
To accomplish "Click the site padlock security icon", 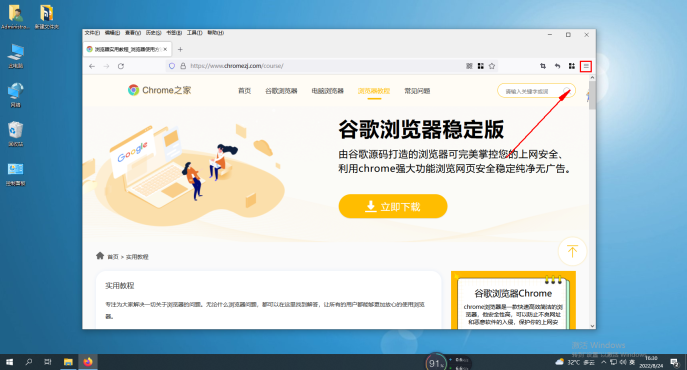I will [x=183, y=66].
